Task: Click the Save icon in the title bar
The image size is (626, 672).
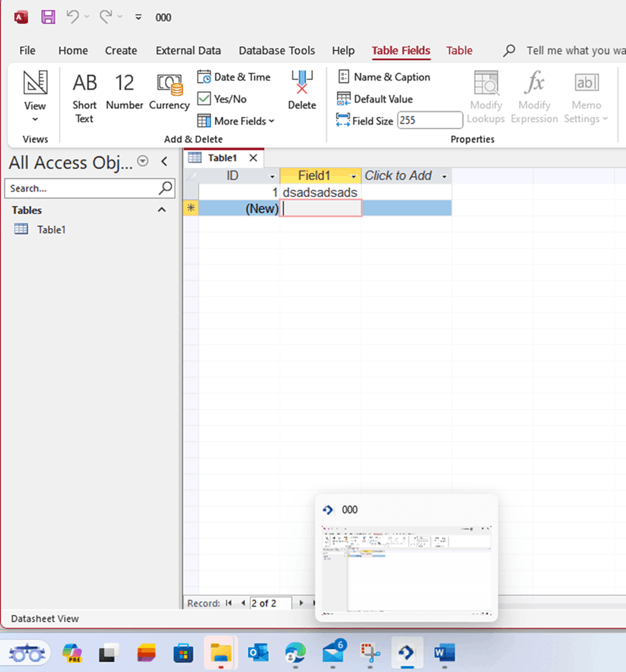Action: pos(48,17)
